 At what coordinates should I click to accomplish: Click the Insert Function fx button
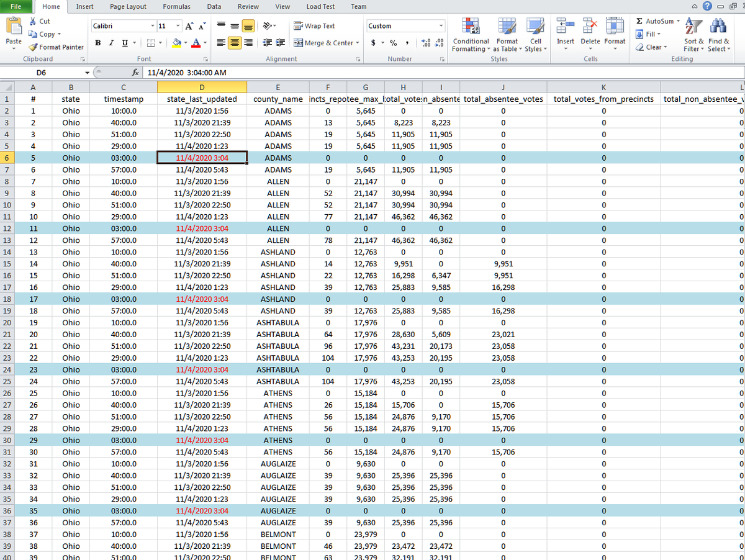click(x=136, y=73)
